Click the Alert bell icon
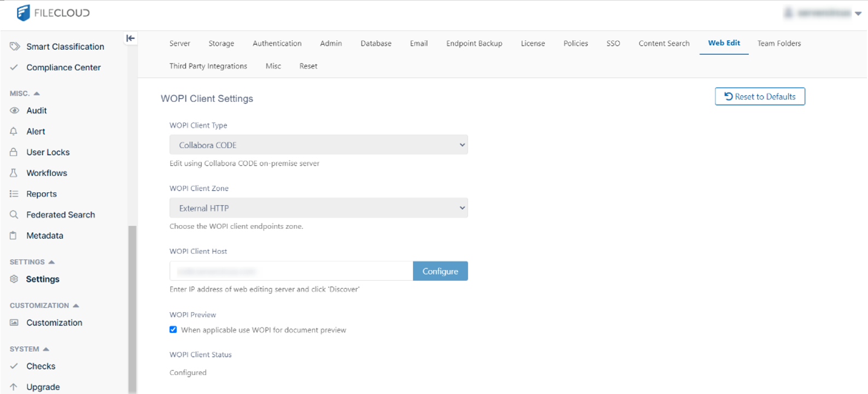868x394 pixels. (14, 131)
